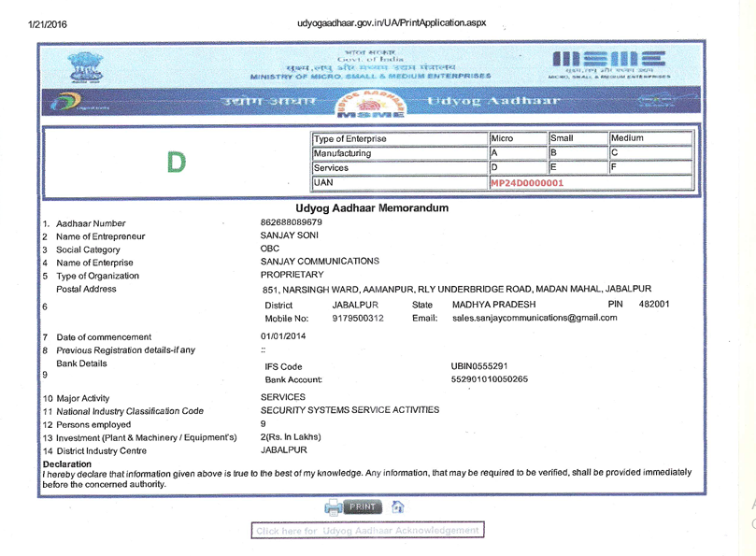The width and height of the screenshot is (756, 556).
Task: Click the Manufacturing row A cell under Micro
Action: click(x=517, y=153)
